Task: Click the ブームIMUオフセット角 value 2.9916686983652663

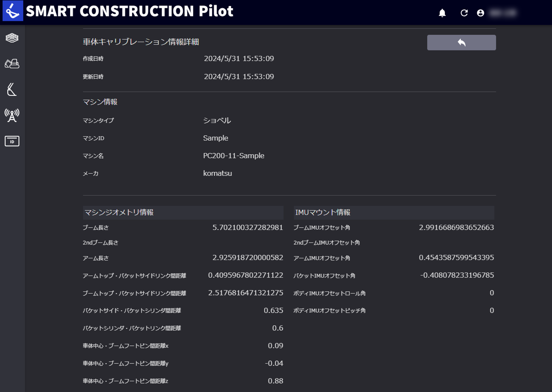Action: (x=456, y=227)
